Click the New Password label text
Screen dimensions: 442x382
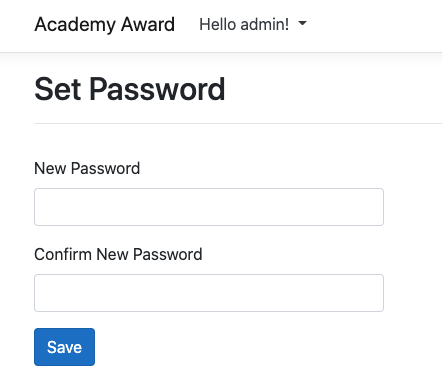(87, 168)
